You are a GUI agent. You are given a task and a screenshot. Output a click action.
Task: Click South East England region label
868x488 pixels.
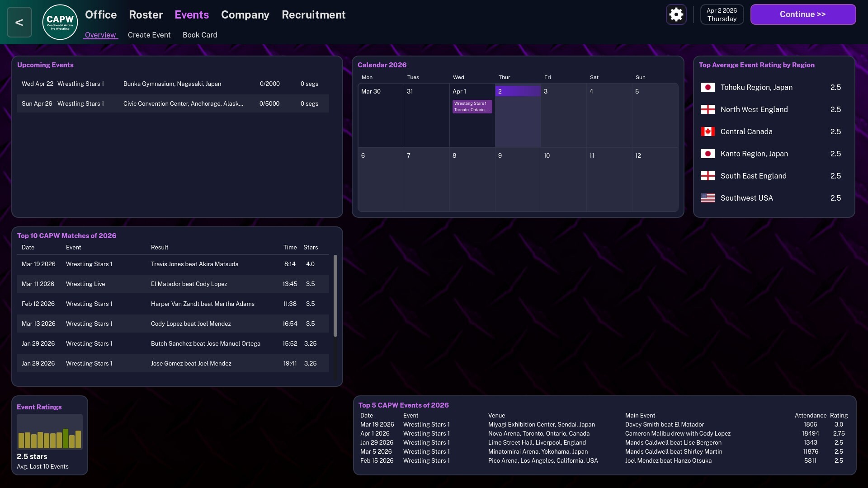754,176
